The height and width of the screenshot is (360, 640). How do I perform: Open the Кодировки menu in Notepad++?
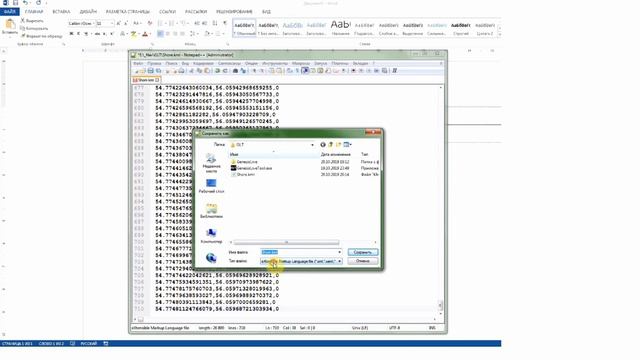pyautogui.click(x=203, y=64)
